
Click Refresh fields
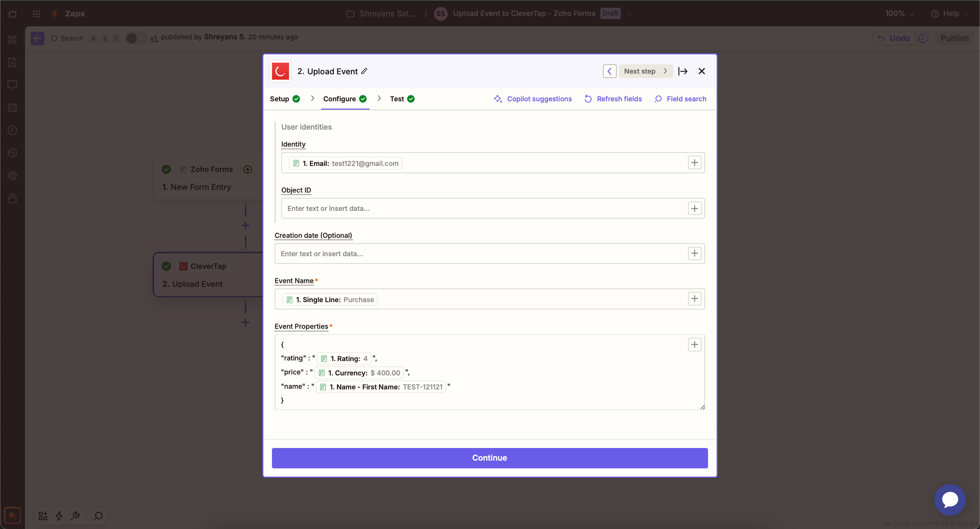613,99
